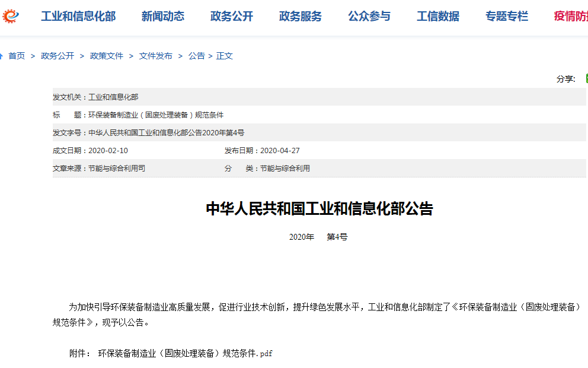
Task: Click the red 疫情防控 navigation item
Action: tap(570, 17)
